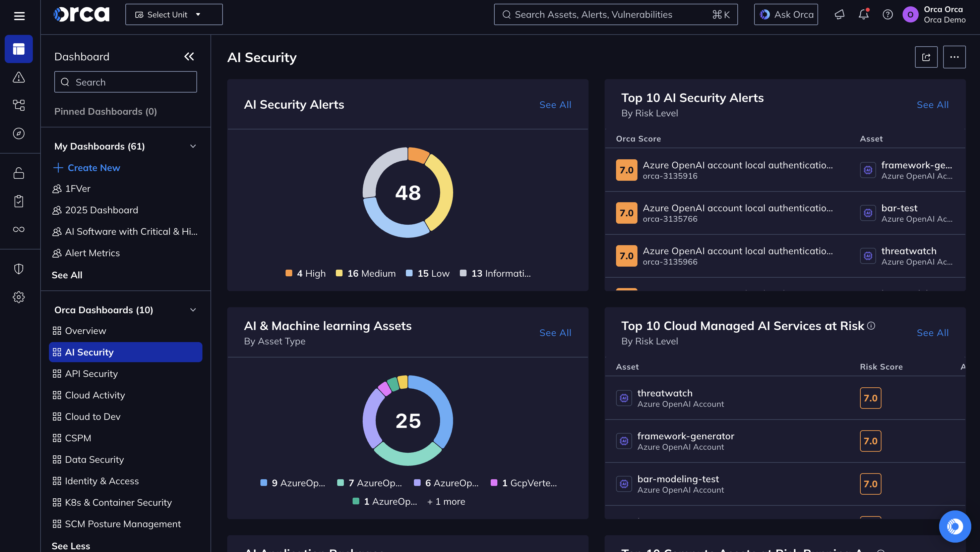The image size is (980, 552).
Task: Click the High severity orange legend swatch
Action: click(x=289, y=273)
